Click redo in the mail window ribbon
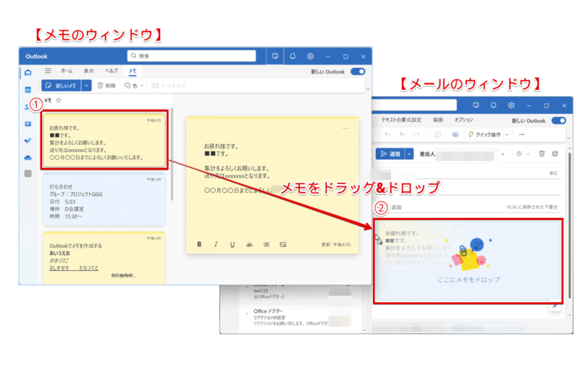This screenshot has width=588, height=368. pos(416,134)
